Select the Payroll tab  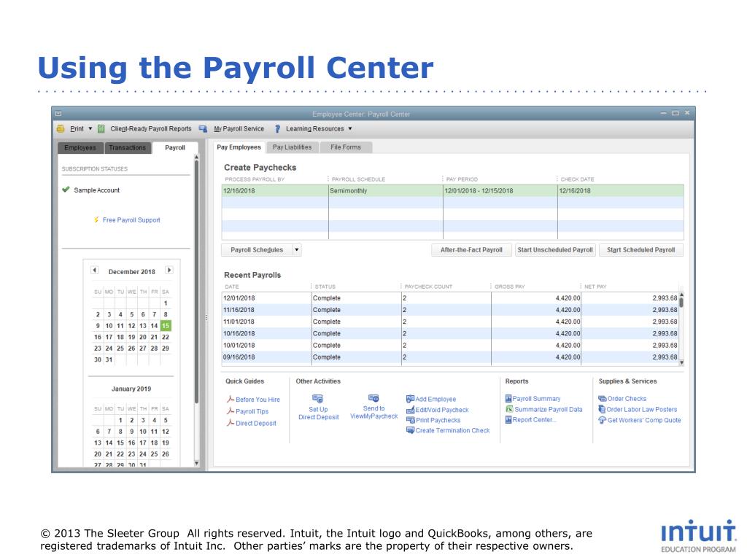pos(175,147)
